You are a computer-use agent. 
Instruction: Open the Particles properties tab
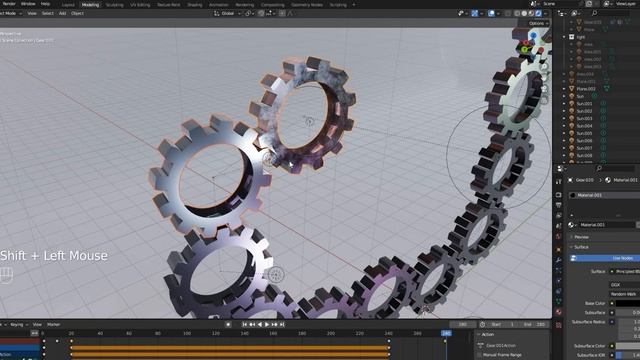click(x=559, y=270)
